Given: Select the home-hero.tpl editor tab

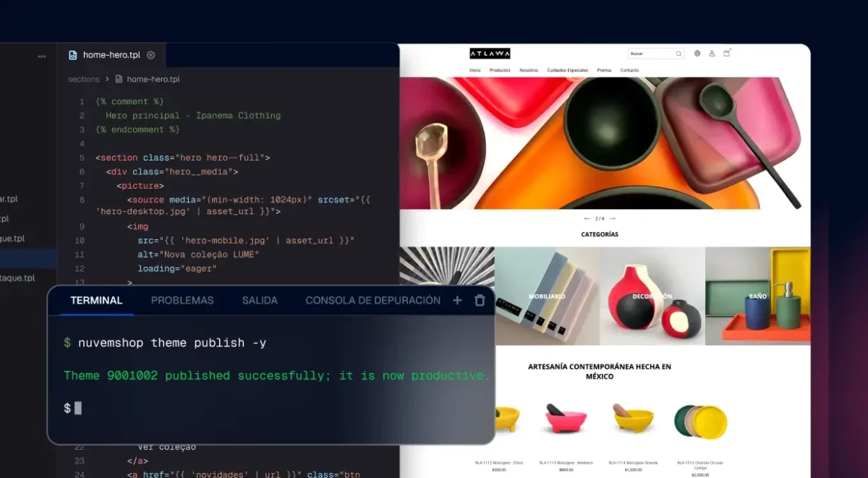Looking at the screenshot, I should coord(111,55).
